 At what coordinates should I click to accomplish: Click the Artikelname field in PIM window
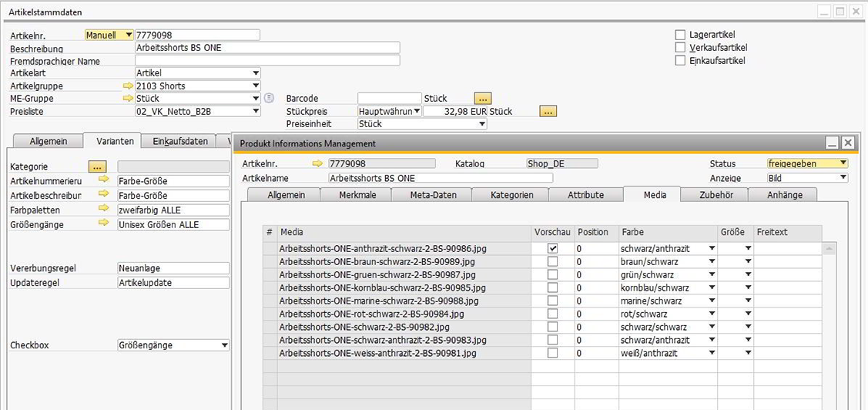pyautogui.click(x=441, y=178)
